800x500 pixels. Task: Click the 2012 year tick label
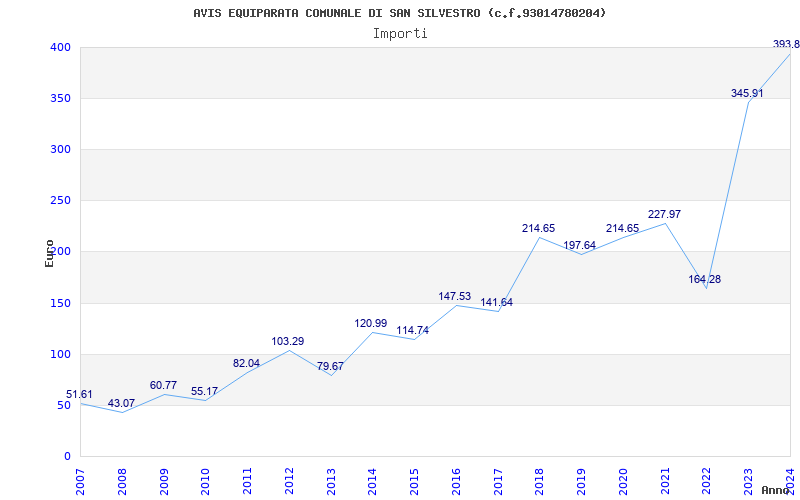(289, 482)
